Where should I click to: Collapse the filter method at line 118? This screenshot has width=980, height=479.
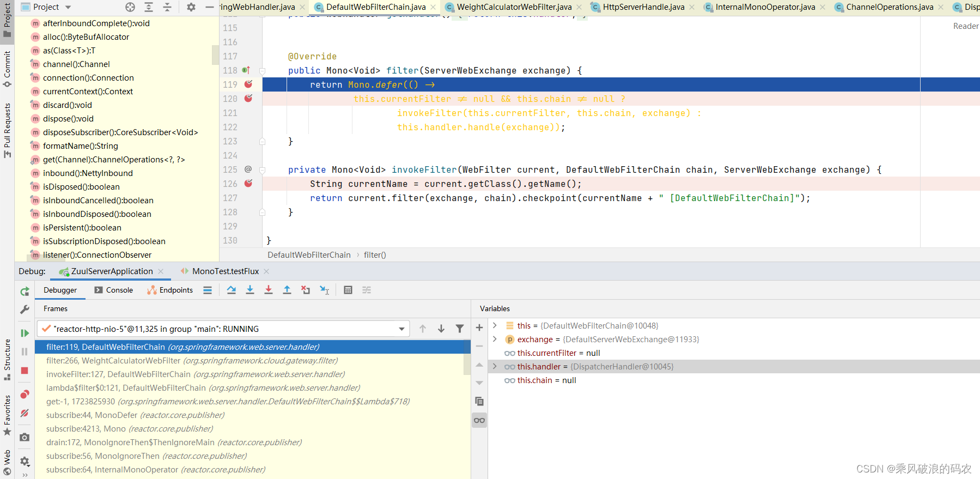[x=262, y=71]
